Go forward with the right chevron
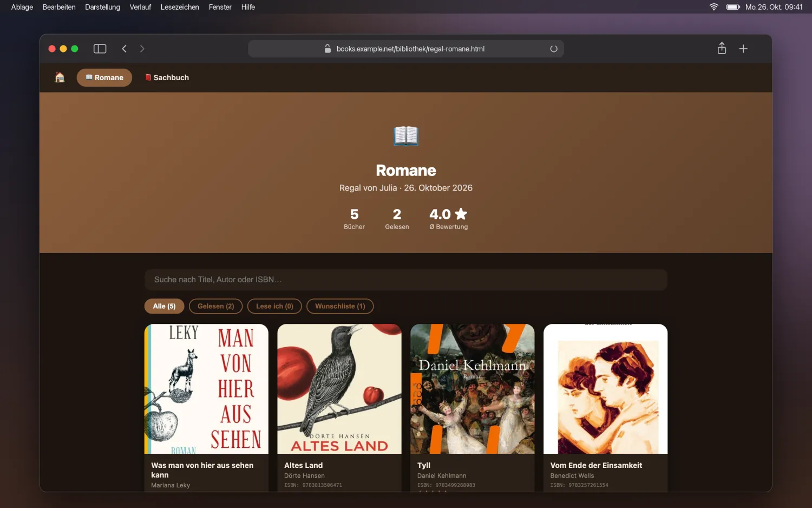 click(x=142, y=49)
